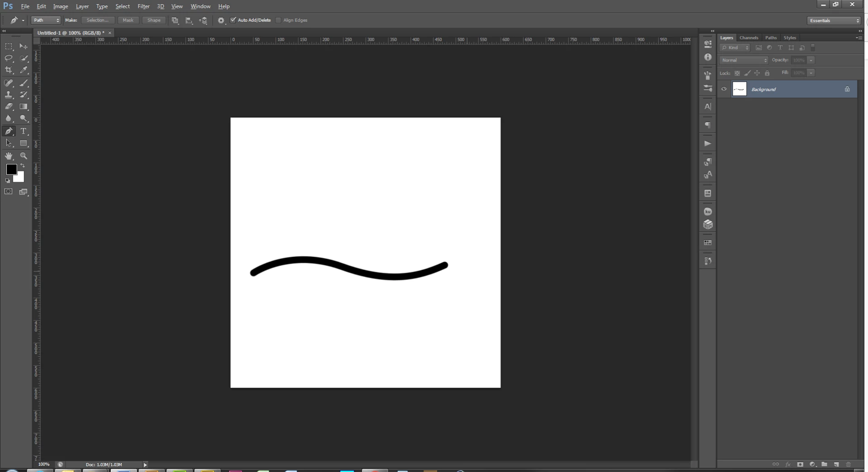This screenshot has height=472, width=868.
Task: Select the Clone Stamp tool
Action: pos(9,95)
